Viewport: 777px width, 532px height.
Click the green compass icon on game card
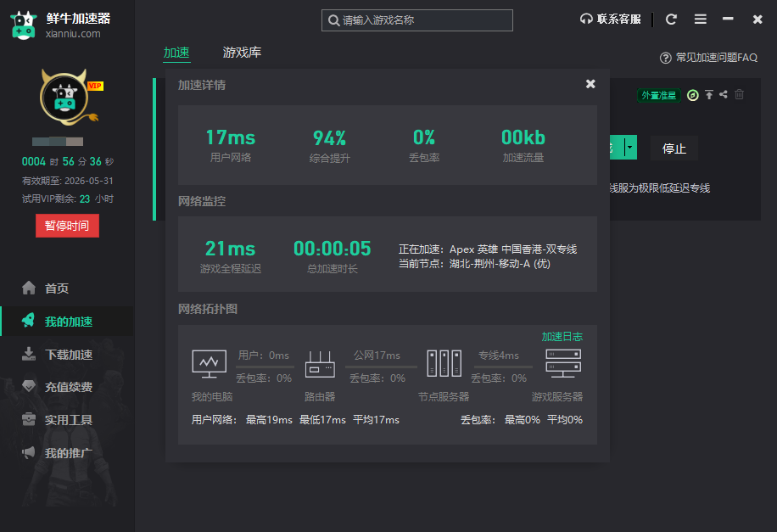pyautogui.click(x=693, y=95)
